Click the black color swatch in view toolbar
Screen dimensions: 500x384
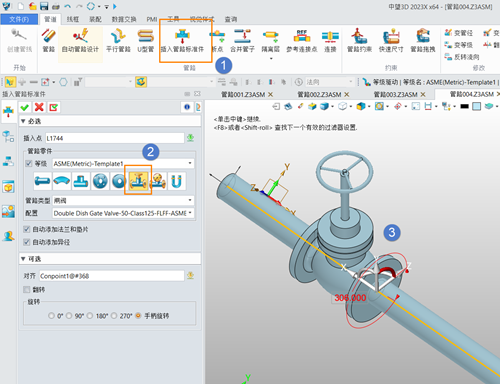point(464,106)
